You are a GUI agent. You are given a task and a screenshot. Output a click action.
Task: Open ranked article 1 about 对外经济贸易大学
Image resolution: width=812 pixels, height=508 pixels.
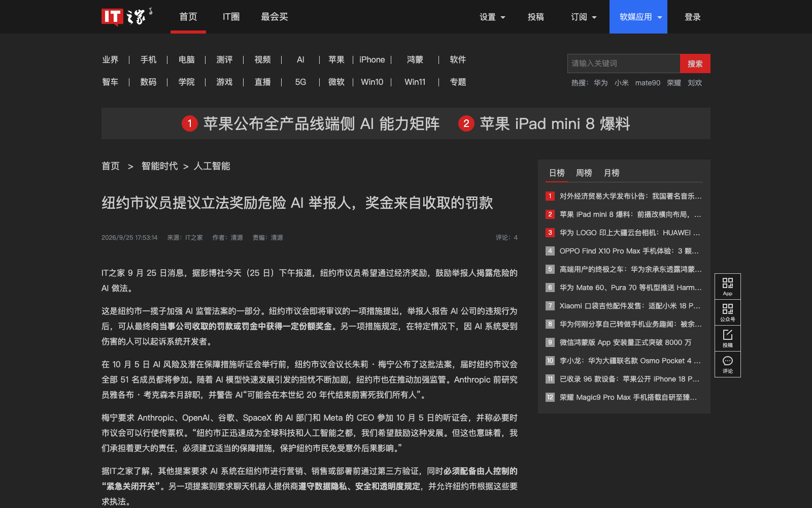point(630,196)
